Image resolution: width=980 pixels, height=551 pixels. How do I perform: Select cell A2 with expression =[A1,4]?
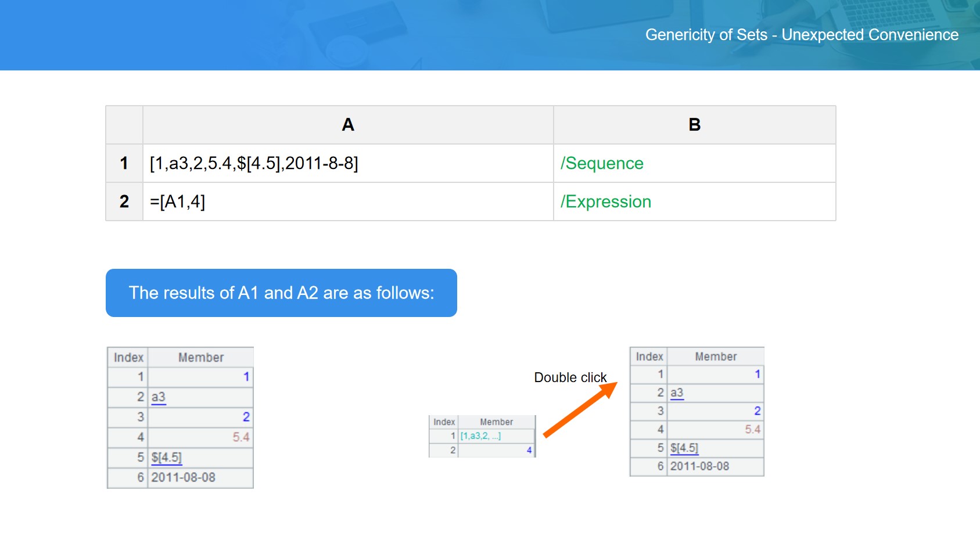[347, 201]
